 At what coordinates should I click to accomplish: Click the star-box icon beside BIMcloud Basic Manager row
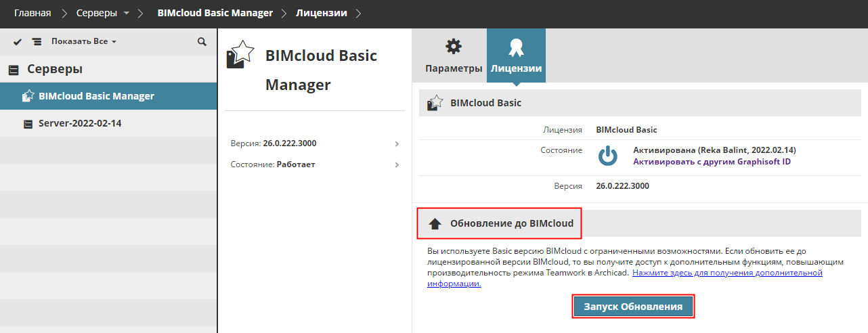[28, 96]
